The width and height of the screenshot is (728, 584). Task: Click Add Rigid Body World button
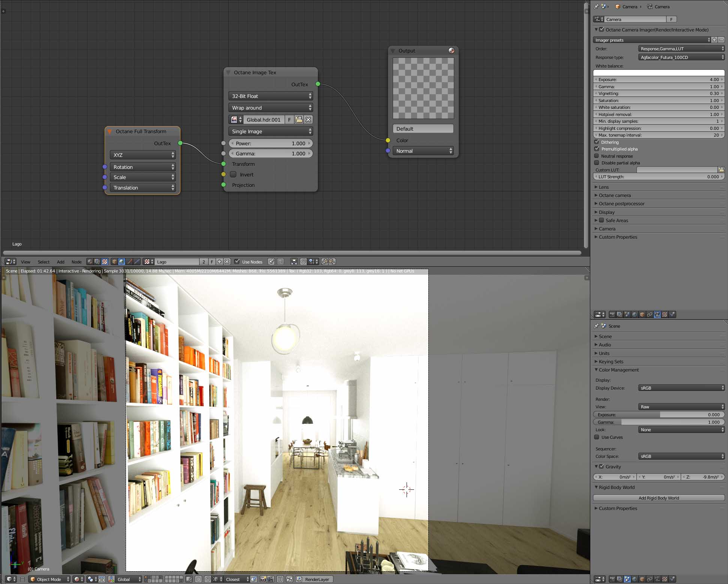click(x=659, y=498)
